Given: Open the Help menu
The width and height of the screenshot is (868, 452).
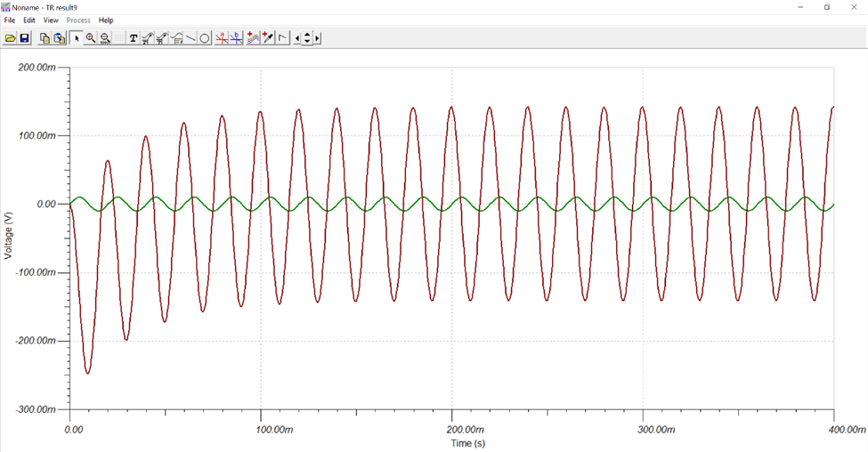Looking at the screenshot, I should pyautogui.click(x=106, y=20).
